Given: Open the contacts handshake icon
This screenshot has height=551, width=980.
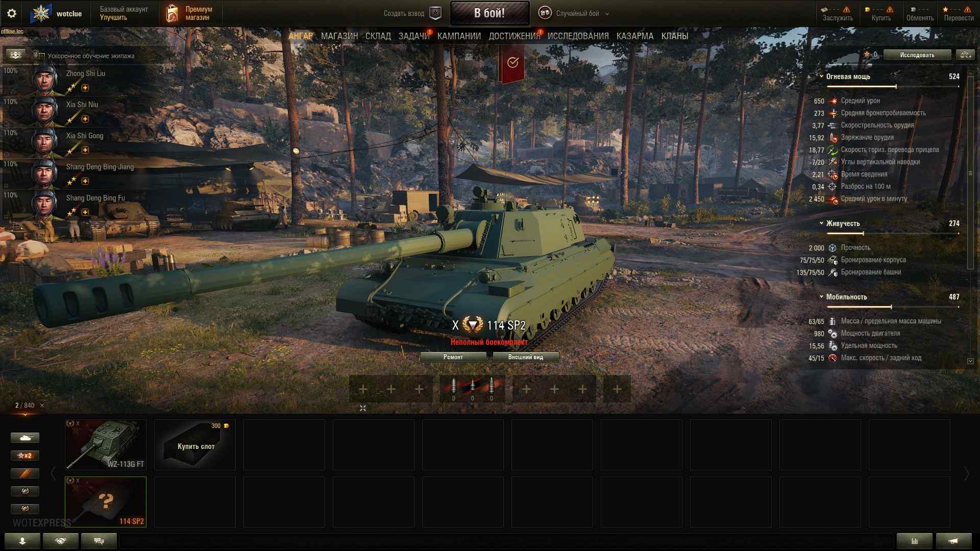Looking at the screenshot, I should click(61, 541).
